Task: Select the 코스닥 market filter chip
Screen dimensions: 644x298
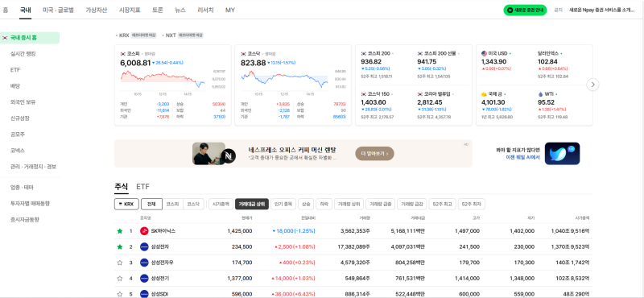Action: click(193, 204)
